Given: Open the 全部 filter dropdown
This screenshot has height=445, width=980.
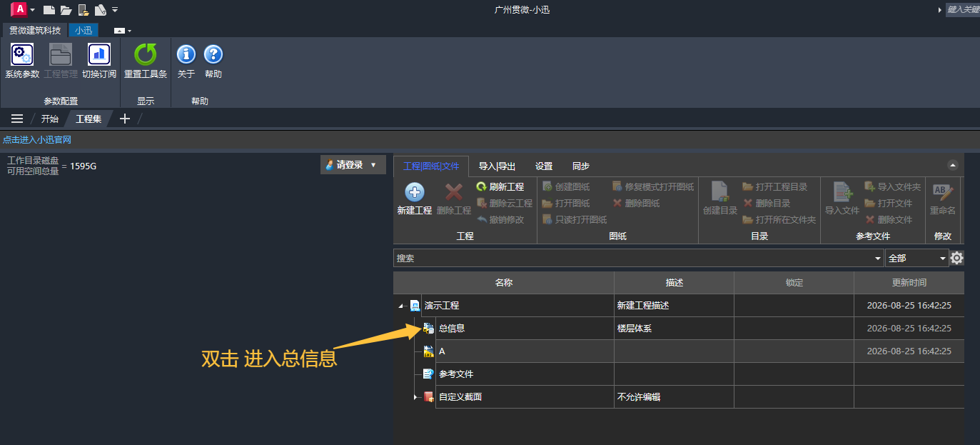Looking at the screenshot, I should pyautogui.click(x=916, y=258).
